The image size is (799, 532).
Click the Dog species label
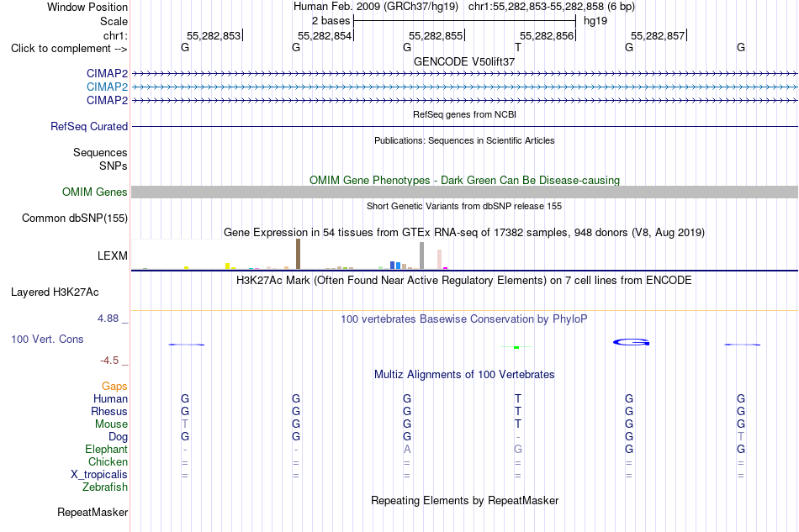pos(119,437)
